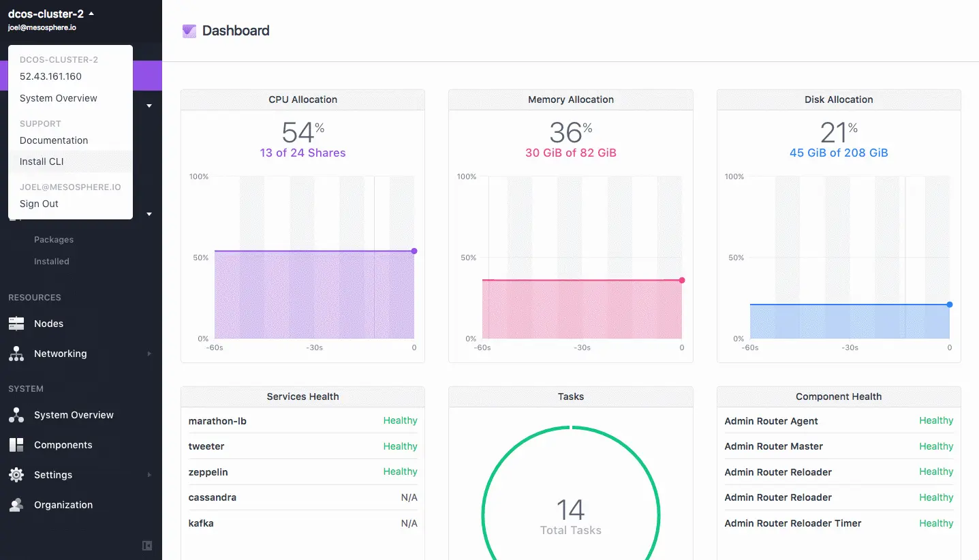The image size is (979, 560).
Task: Collapse the sidebar section above Packages
Action: 149,214
